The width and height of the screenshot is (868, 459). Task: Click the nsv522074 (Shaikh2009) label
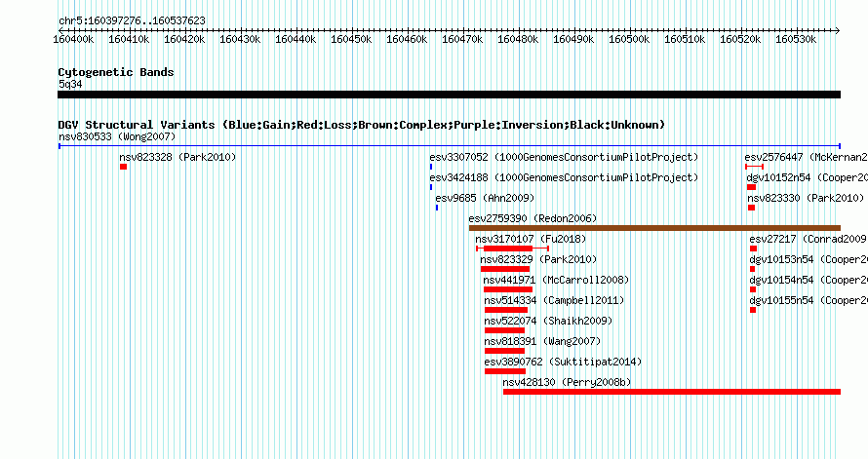548,321
